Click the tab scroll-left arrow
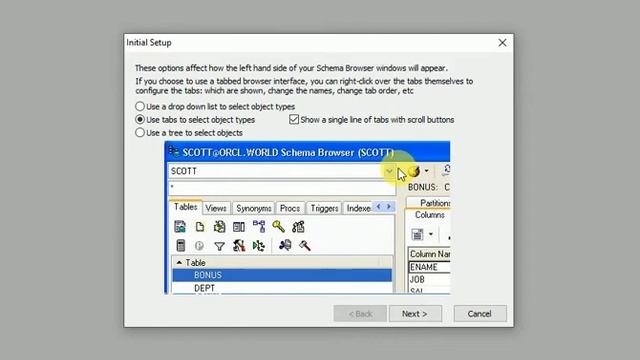 tap(378, 207)
